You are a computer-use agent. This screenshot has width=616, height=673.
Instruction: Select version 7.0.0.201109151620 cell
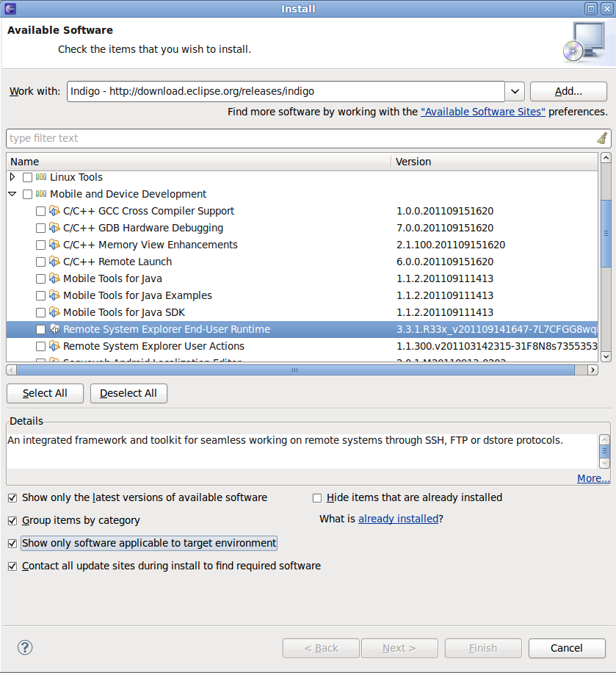(445, 228)
